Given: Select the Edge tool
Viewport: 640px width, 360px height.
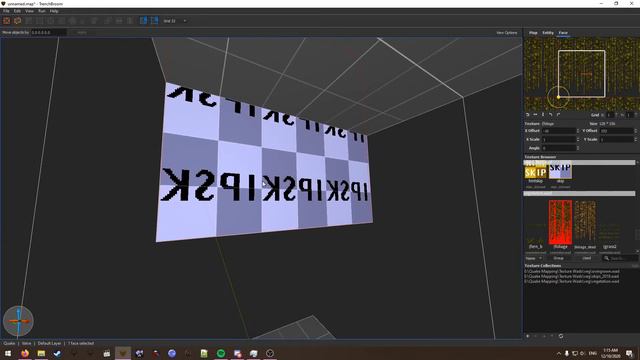Looking at the screenshot, I should [51, 21].
